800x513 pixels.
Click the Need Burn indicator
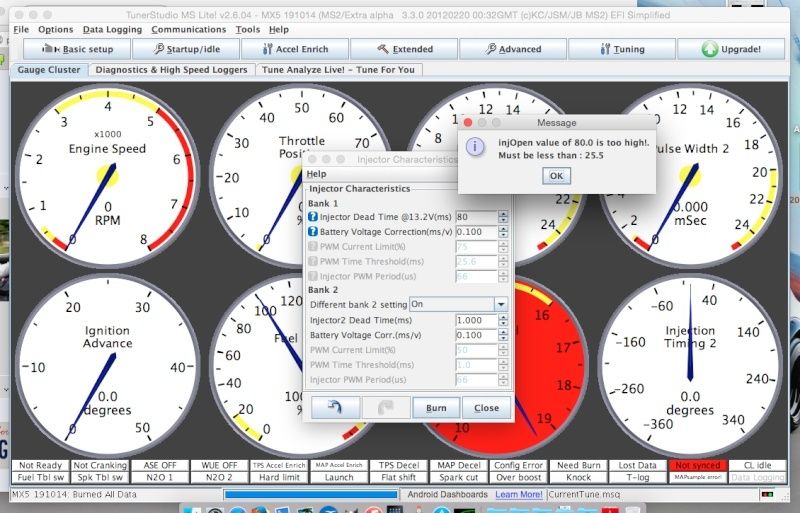pos(579,465)
